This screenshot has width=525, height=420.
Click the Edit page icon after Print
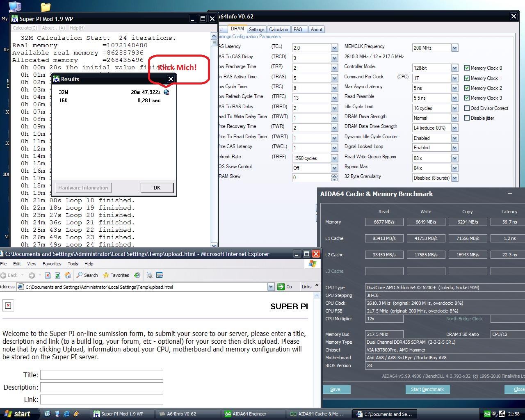tap(160, 275)
